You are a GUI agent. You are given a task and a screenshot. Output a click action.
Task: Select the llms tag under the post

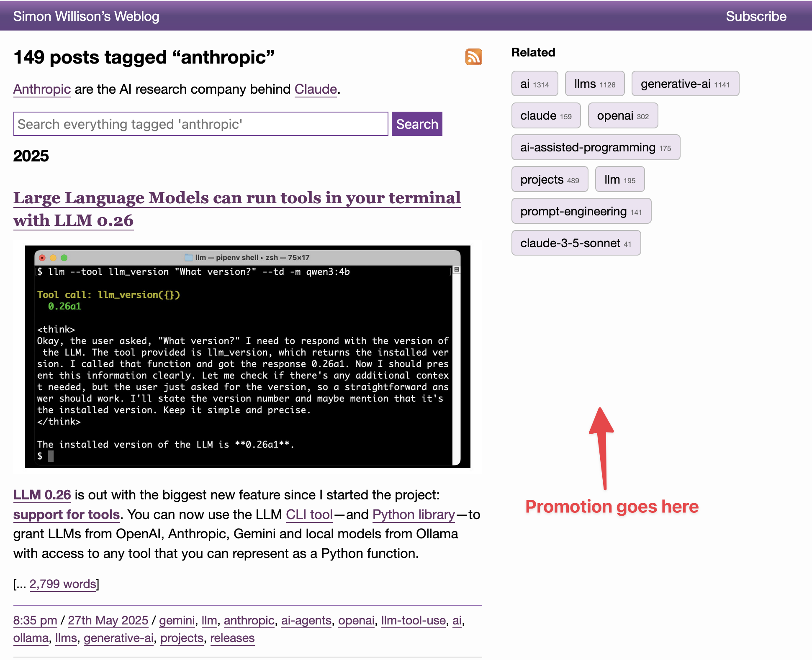(x=66, y=638)
